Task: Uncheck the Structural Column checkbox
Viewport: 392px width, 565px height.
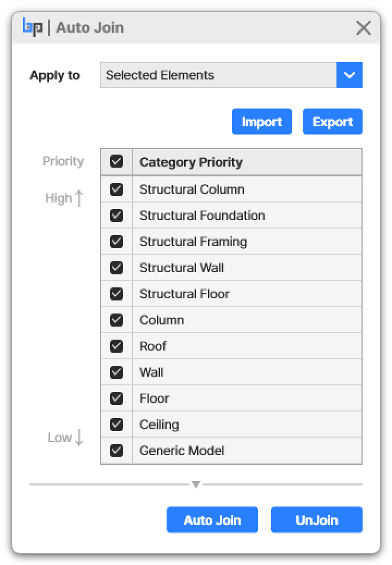Action: point(117,189)
